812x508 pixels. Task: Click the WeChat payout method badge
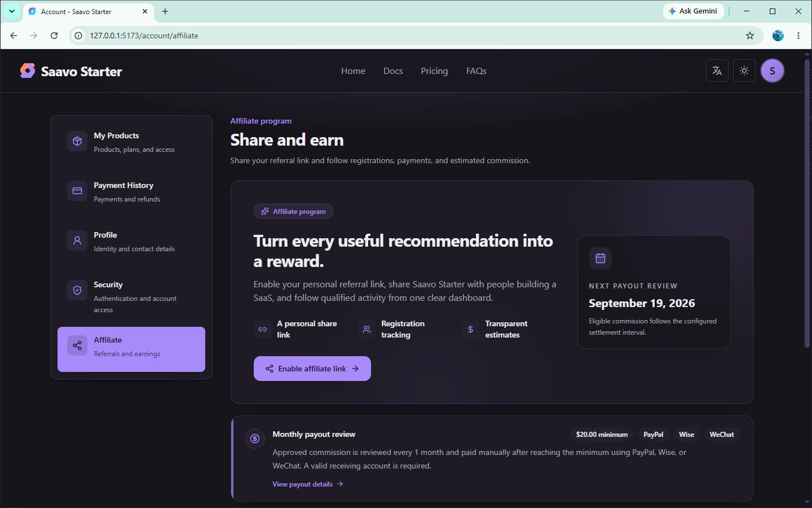coord(722,435)
